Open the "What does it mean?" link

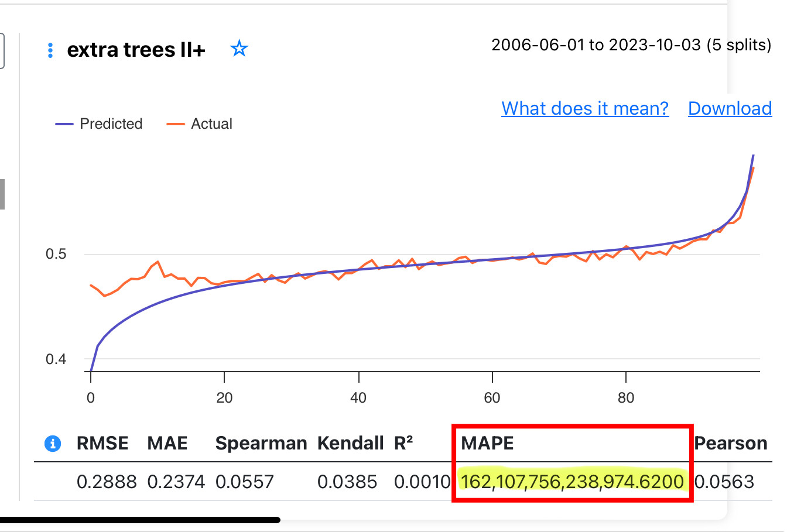point(585,108)
